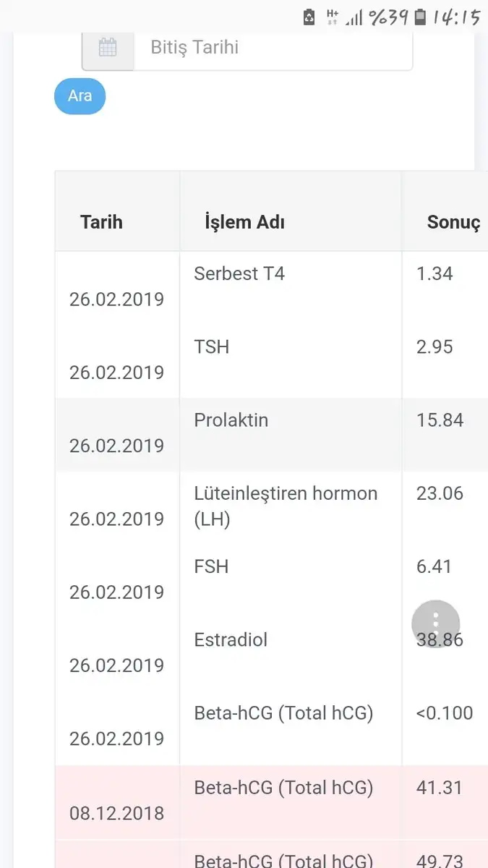Sort by the Tarih column header

pos(101,222)
